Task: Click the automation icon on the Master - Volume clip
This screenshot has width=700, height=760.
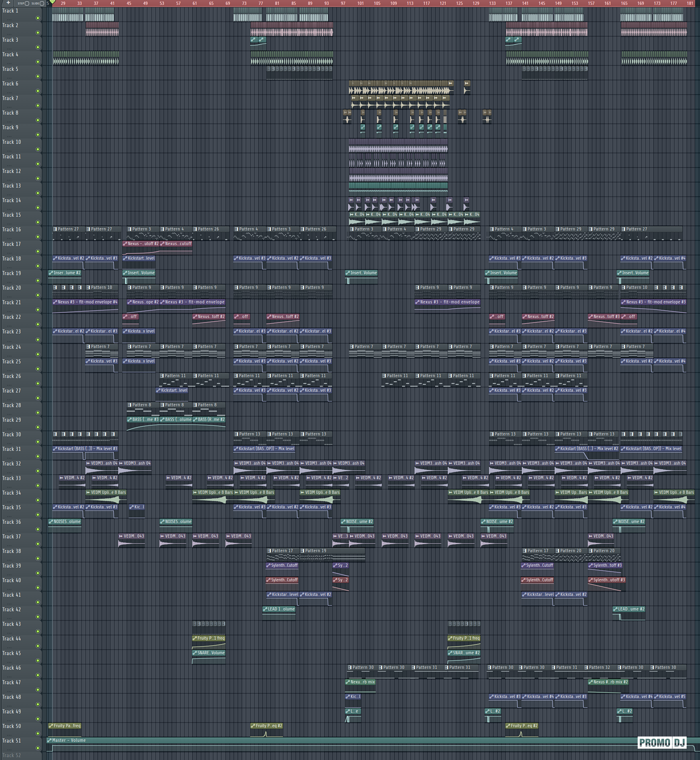Action: [49, 740]
